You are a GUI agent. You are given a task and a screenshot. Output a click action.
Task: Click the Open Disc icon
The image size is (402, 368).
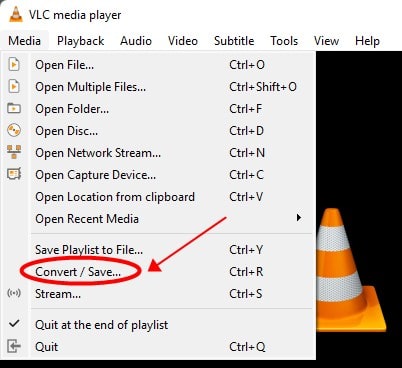pos(14,130)
